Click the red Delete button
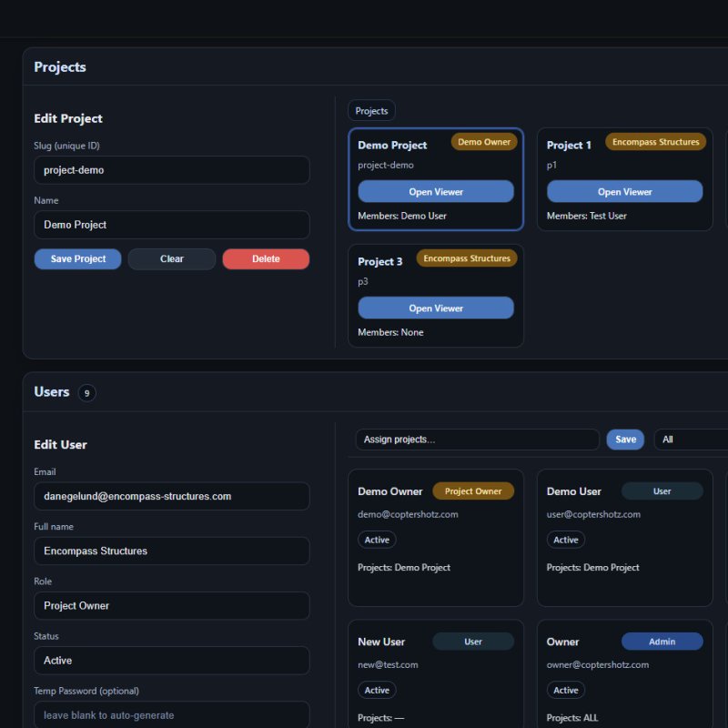 pos(266,258)
